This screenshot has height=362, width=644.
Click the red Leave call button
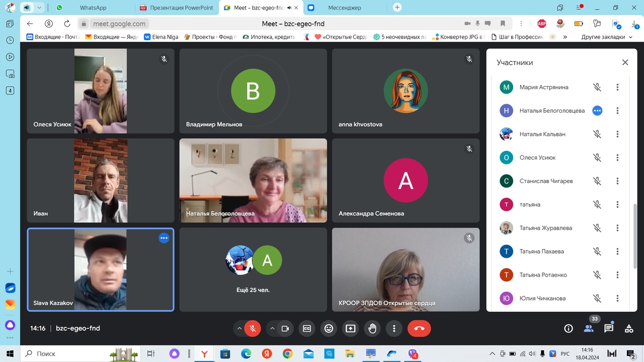pyautogui.click(x=419, y=328)
